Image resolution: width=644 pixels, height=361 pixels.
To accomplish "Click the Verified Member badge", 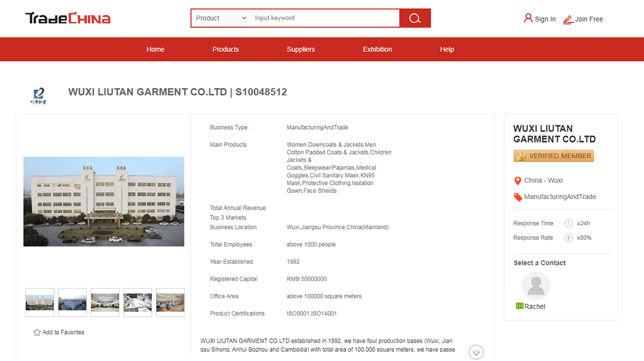I will [553, 156].
